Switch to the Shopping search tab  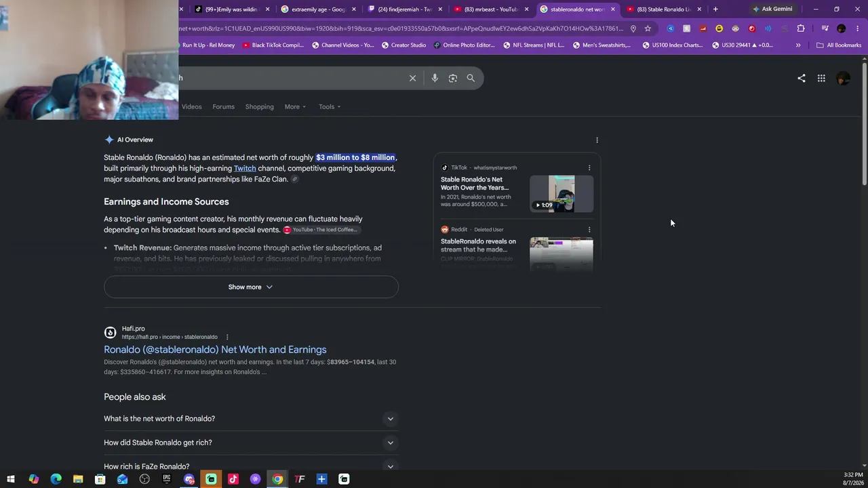pos(260,106)
